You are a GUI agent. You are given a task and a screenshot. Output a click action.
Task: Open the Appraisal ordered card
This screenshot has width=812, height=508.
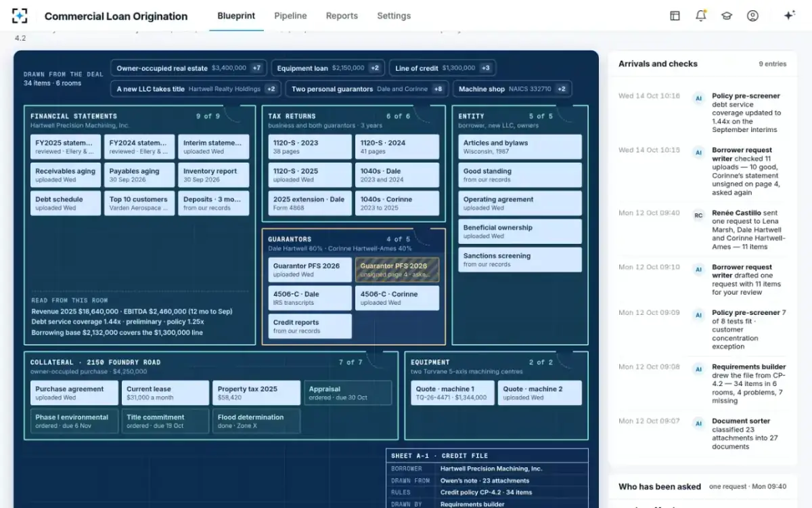[348, 393]
